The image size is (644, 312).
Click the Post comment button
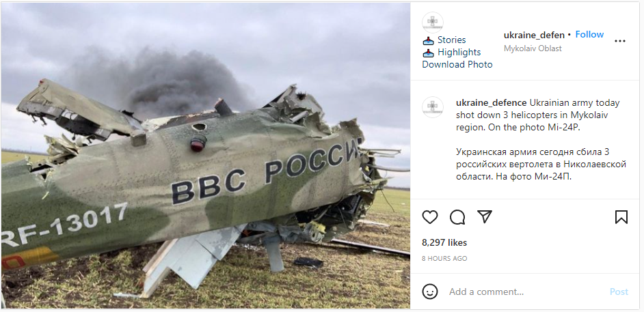click(619, 292)
